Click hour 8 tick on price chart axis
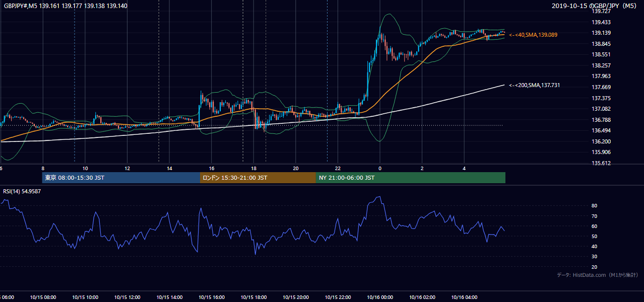 43,169
